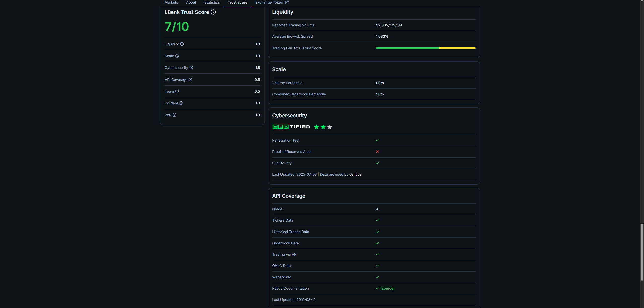Screen dimensions: 644x308
Task: Click the Orderbook Data checkmark
Action: (x=377, y=243)
